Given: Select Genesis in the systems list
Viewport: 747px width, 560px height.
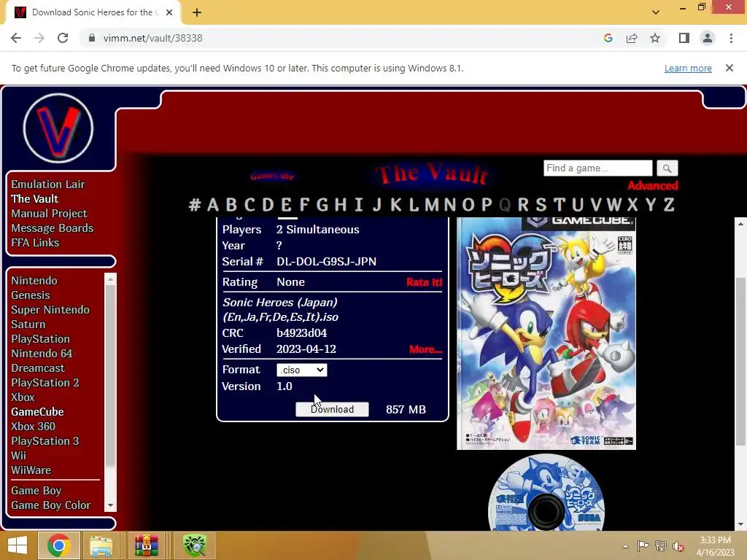Looking at the screenshot, I should [x=31, y=295].
